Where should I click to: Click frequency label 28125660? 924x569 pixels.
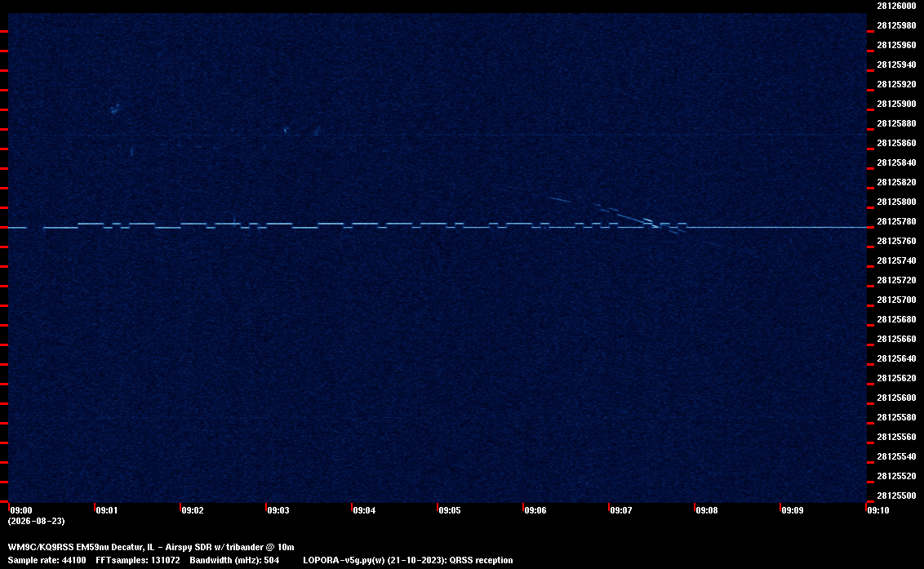[x=896, y=339]
